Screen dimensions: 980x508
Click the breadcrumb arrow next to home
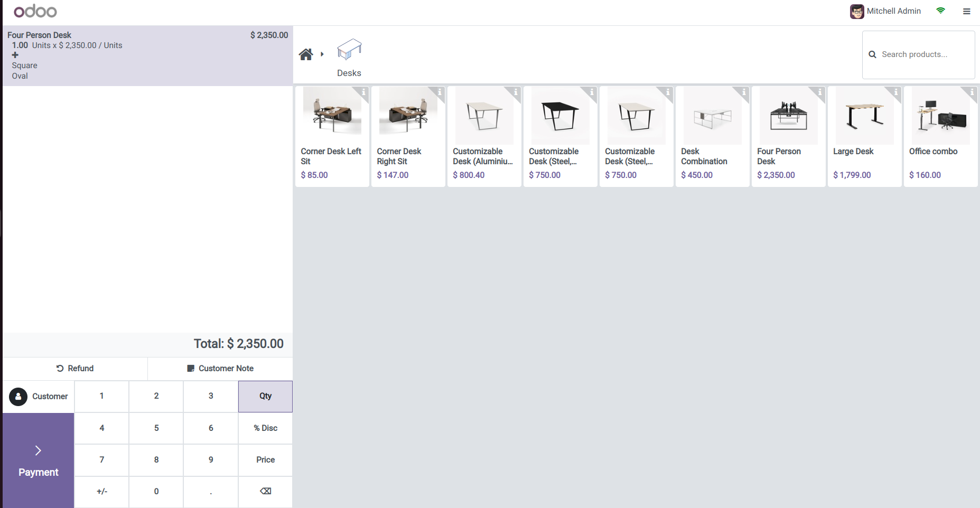click(x=322, y=54)
